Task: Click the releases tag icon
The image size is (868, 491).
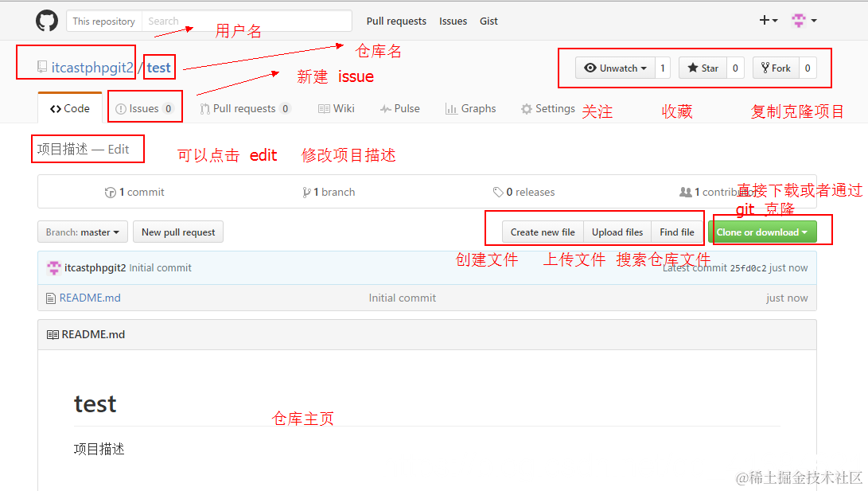Action: pyautogui.click(x=498, y=192)
